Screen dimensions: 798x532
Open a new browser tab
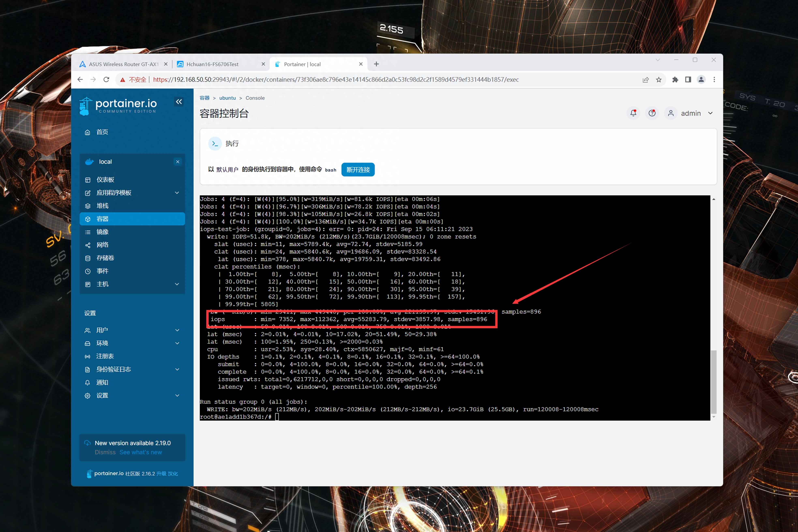[x=376, y=64]
